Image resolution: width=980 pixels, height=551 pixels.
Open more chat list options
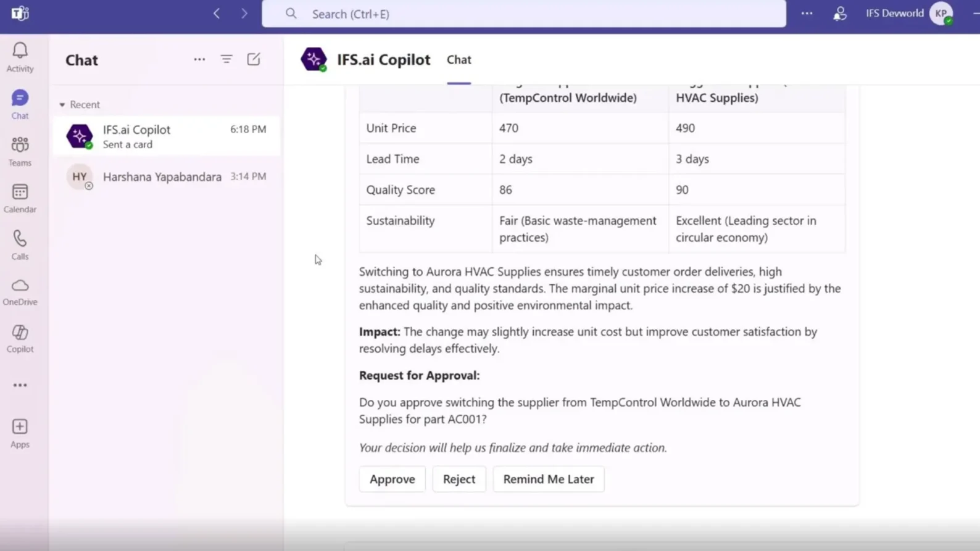(199, 59)
